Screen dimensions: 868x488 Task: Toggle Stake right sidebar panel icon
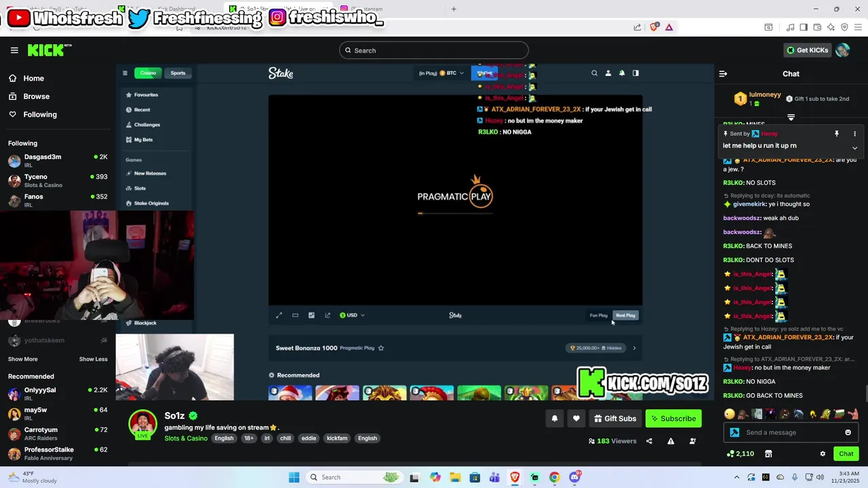635,73
